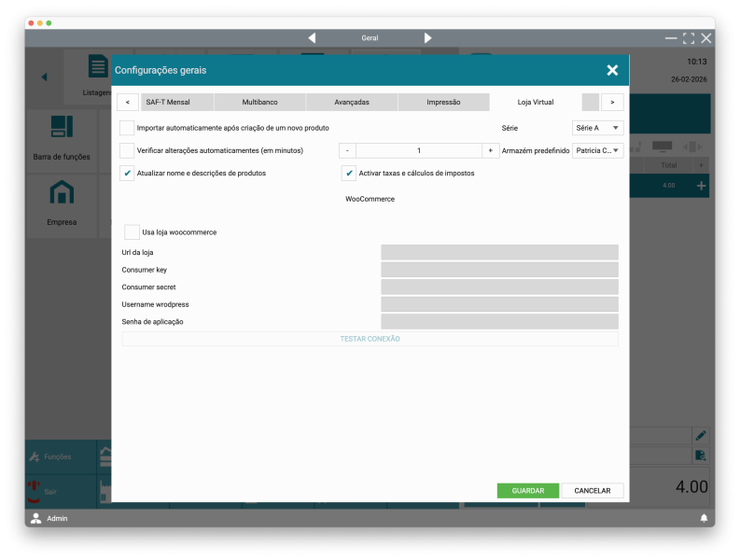This screenshot has width=740, height=560.
Task: Click the CANCELAR button
Action: tap(593, 491)
